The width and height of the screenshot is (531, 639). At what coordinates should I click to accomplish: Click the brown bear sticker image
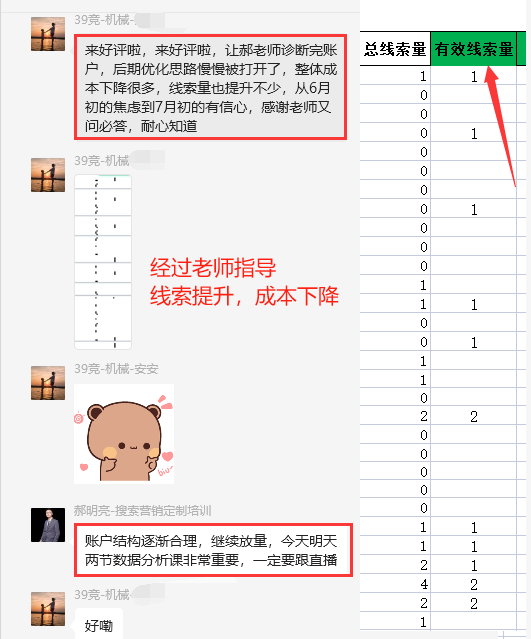pyautogui.click(x=124, y=434)
